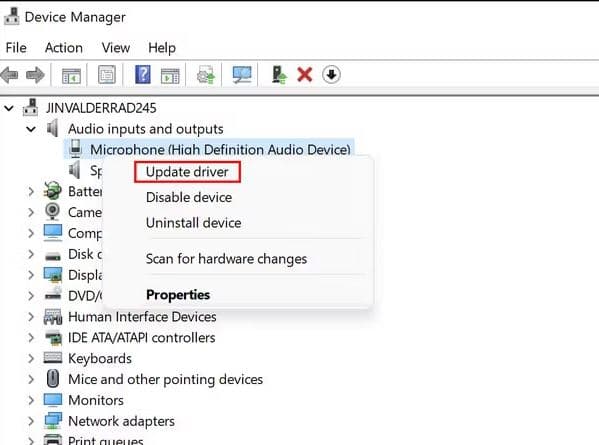Click Scan for hardware changes monitor icon

coord(242,74)
